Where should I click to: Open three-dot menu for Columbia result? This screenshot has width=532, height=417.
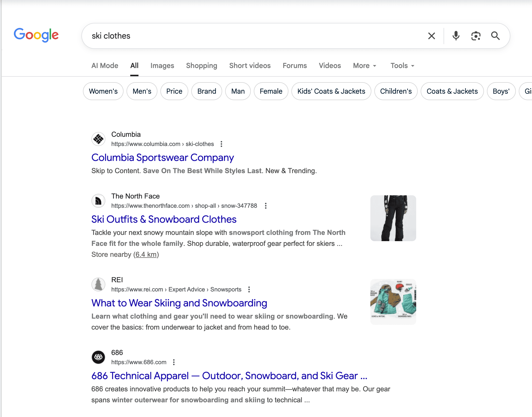221,144
